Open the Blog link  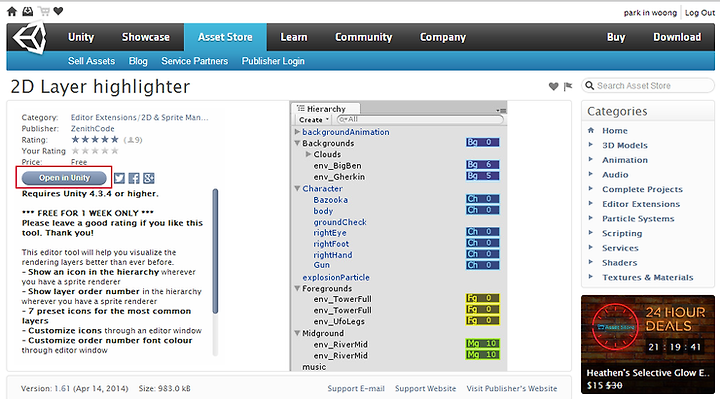tap(138, 61)
